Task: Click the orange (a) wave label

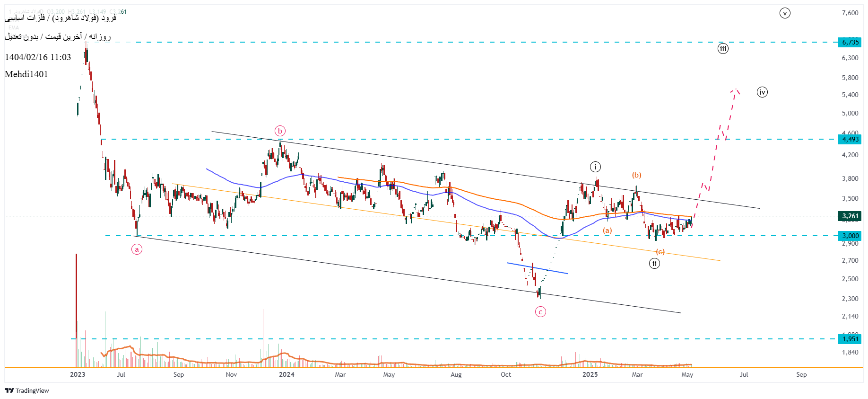Action: [607, 231]
